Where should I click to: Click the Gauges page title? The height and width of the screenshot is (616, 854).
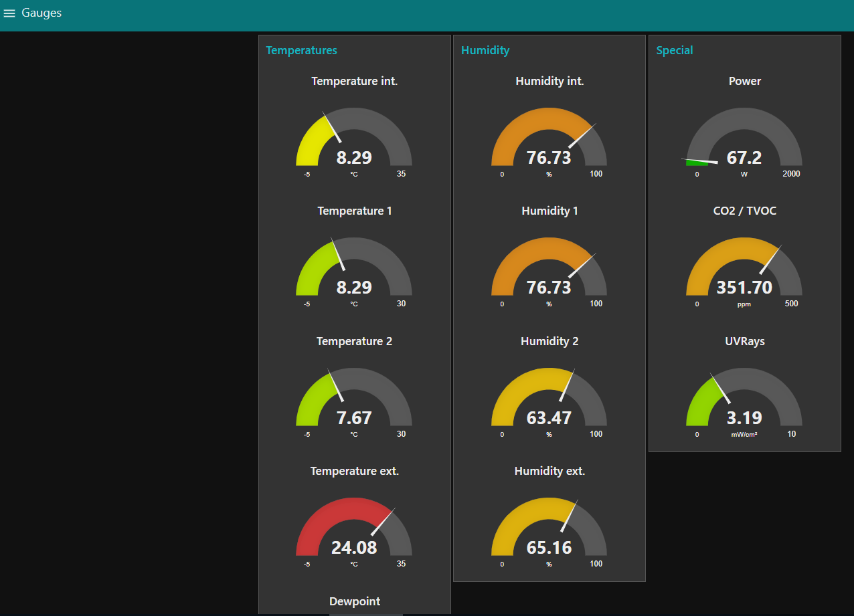(x=41, y=13)
